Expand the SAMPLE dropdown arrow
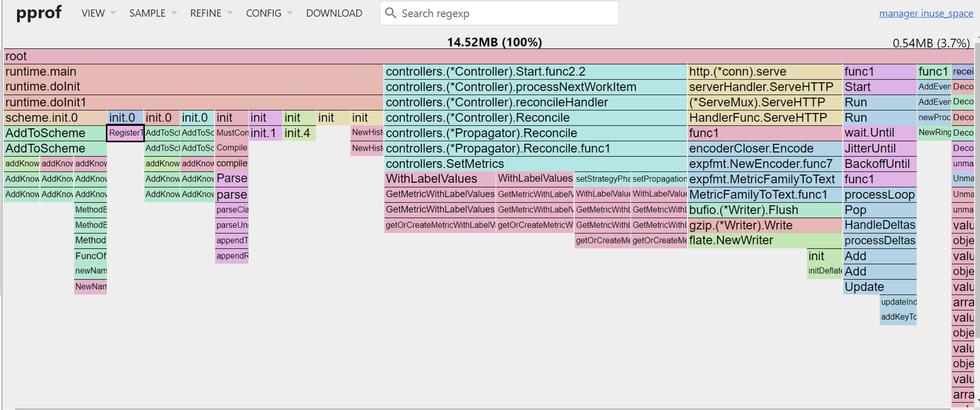 pyautogui.click(x=174, y=13)
